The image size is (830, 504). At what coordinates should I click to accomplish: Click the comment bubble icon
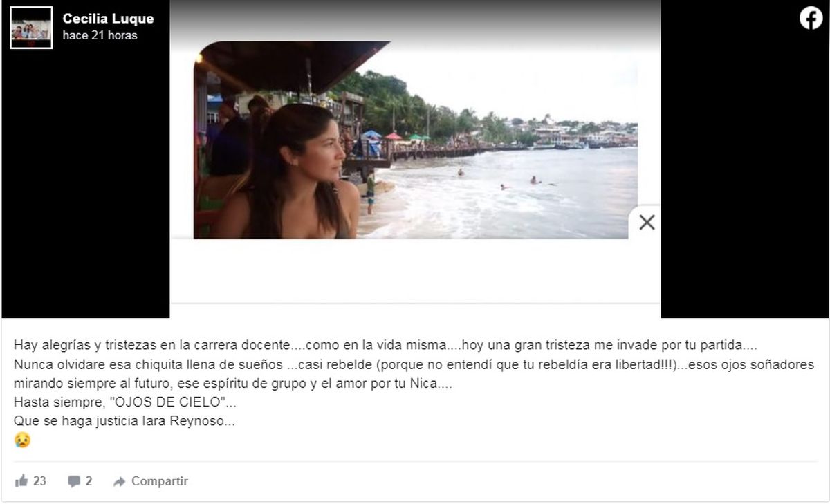coord(73,482)
